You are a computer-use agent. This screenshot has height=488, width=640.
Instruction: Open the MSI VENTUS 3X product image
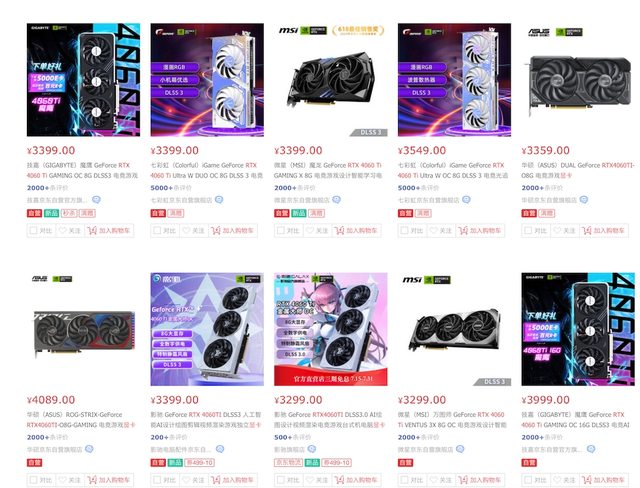tap(454, 329)
